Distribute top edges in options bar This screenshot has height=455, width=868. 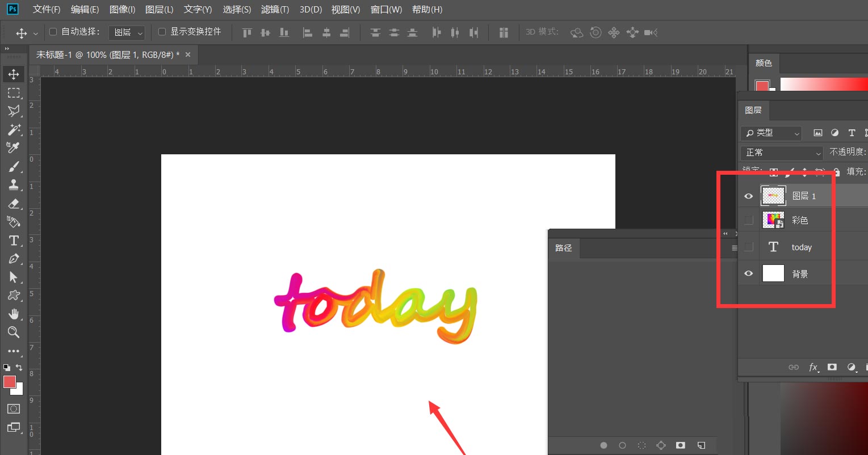tap(375, 32)
